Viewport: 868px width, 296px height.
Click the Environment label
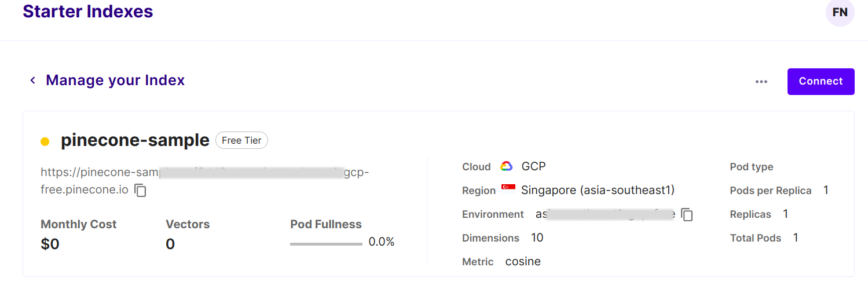(x=493, y=214)
